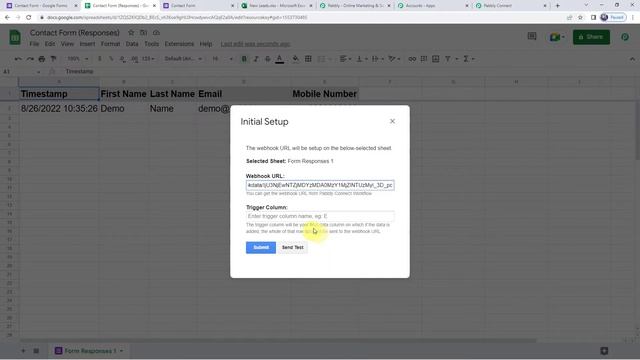Open the text wrapping dropdown

(378, 59)
